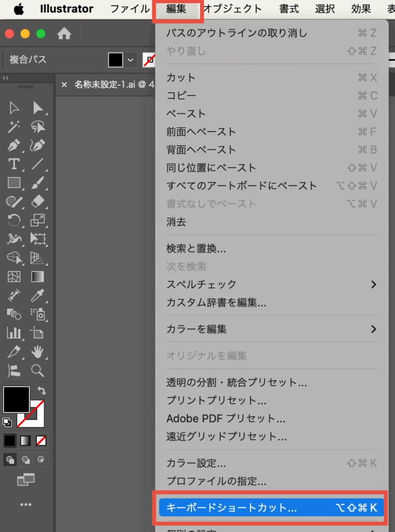Select the Curvature tool
The image size is (395, 532).
(37, 145)
